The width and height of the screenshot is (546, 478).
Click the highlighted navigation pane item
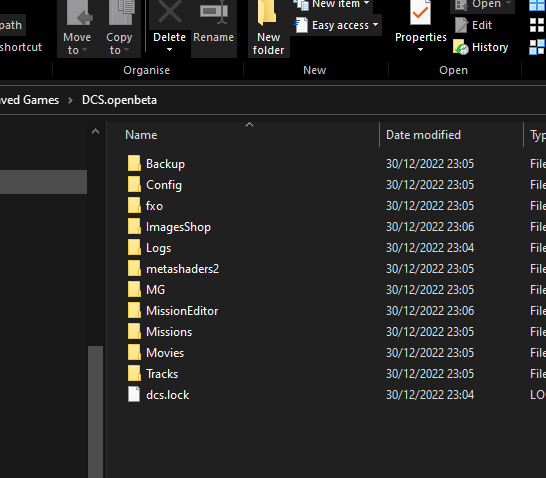(x=43, y=182)
